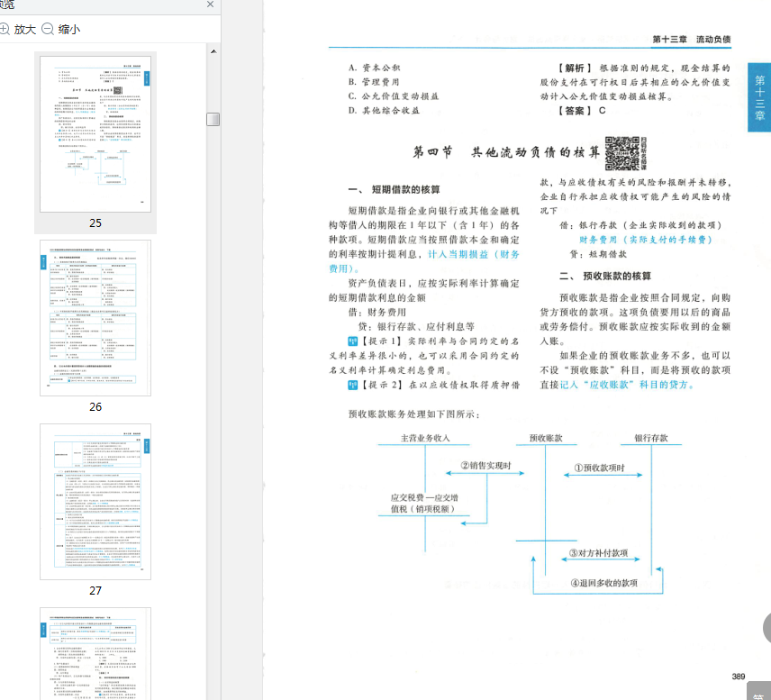The image size is (771, 700).
Task: Click the 提示 1 blue hint icon
Action: click(x=352, y=341)
